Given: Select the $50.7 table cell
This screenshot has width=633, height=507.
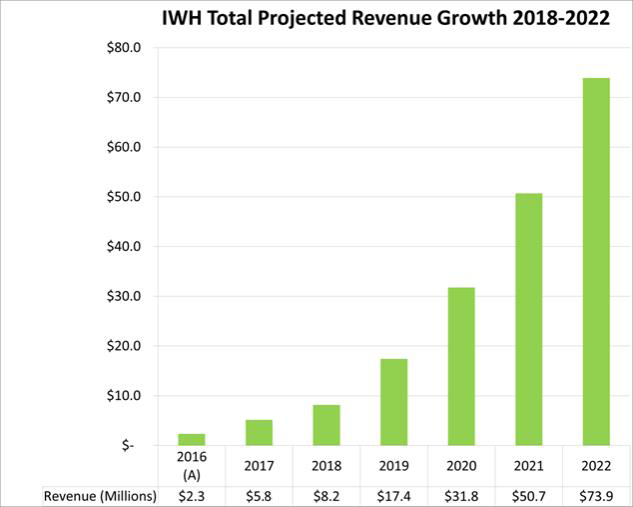Looking at the screenshot, I should pos(529,496).
